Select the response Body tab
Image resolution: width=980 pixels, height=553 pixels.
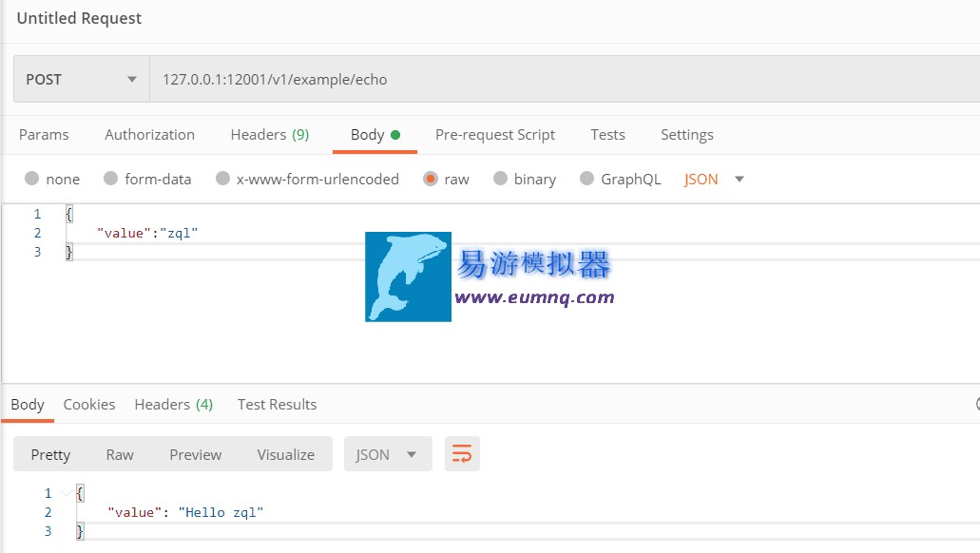pos(28,405)
